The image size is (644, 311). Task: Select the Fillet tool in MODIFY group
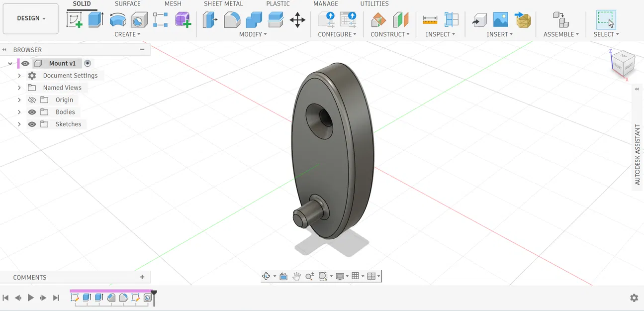(232, 20)
